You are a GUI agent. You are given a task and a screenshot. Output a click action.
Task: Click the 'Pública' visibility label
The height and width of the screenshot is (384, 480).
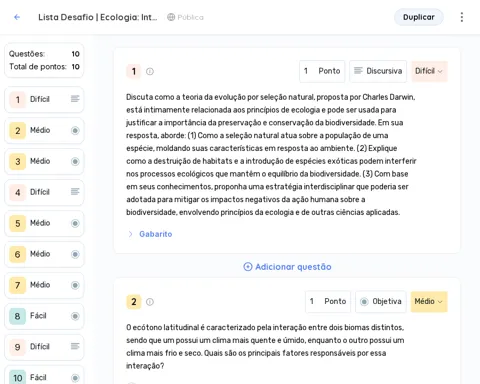(x=190, y=17)
